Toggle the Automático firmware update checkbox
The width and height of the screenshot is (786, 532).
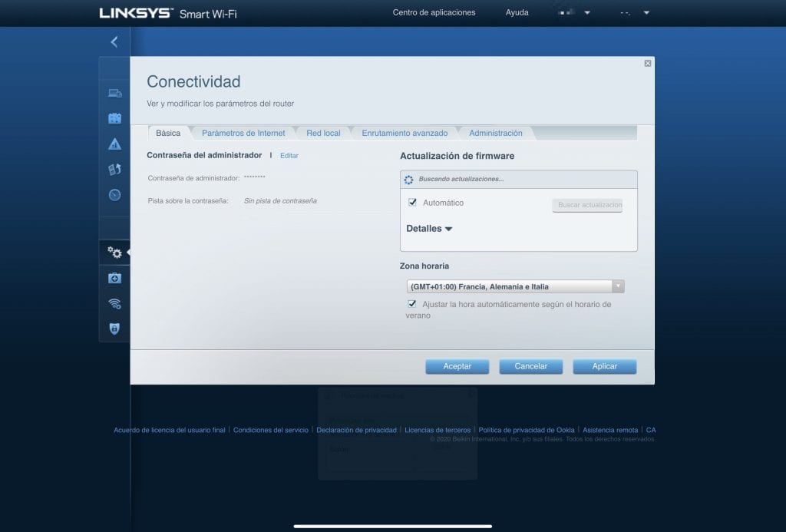click(x=412, y=203)
